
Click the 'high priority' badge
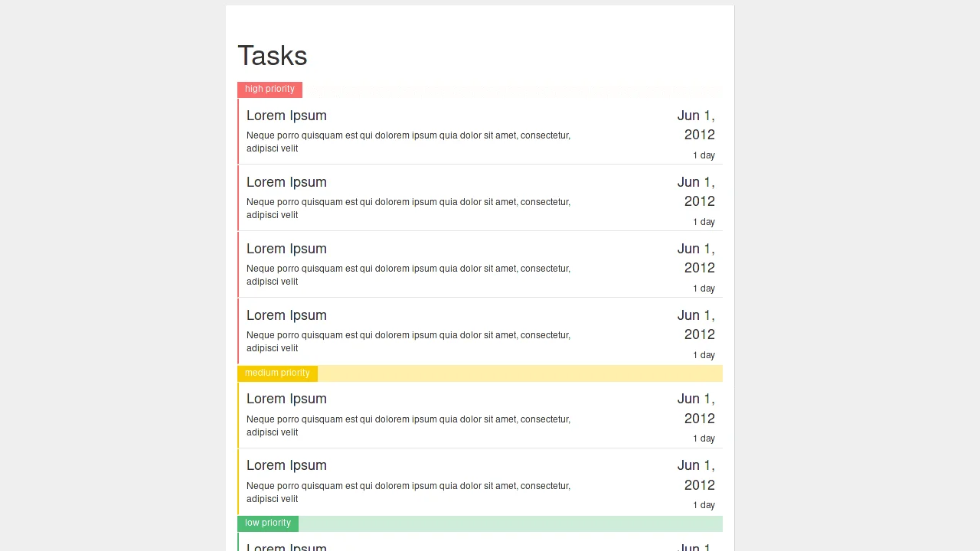tap(269, 89)
